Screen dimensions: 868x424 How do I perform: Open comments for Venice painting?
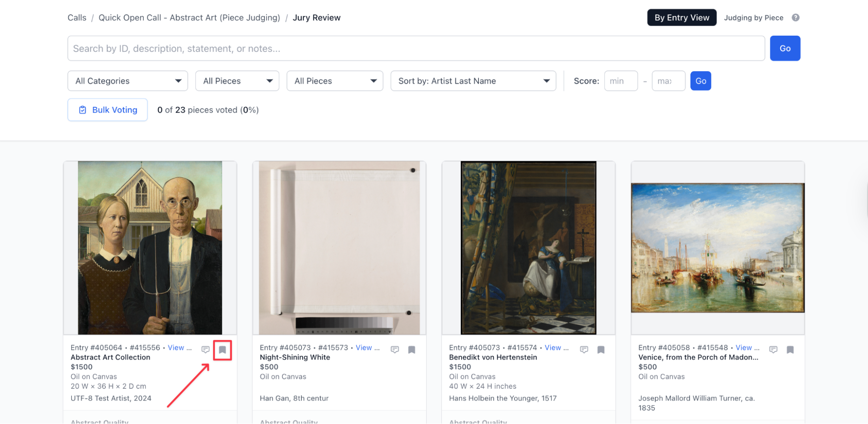click(773, 350)
